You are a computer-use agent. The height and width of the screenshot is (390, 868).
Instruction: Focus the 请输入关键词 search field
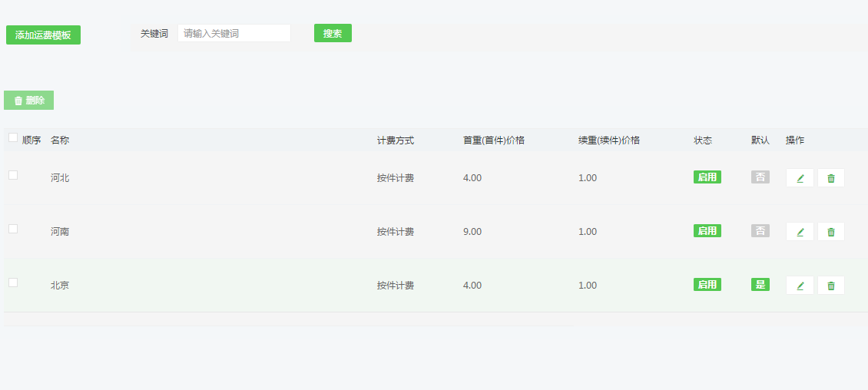pos(234,33)
